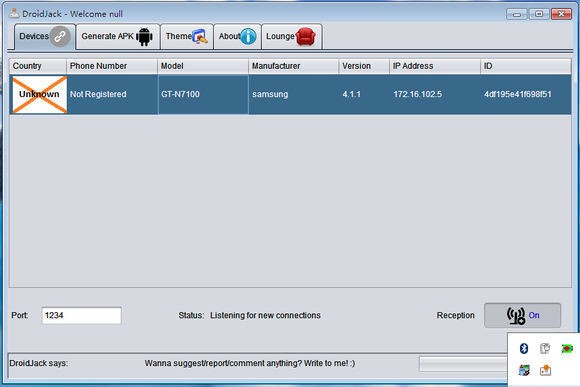Image resolution: width=580 pixels, height=387 pixels.
Task: Switch to the Lounge tab
Action: [x=292, y=37]
